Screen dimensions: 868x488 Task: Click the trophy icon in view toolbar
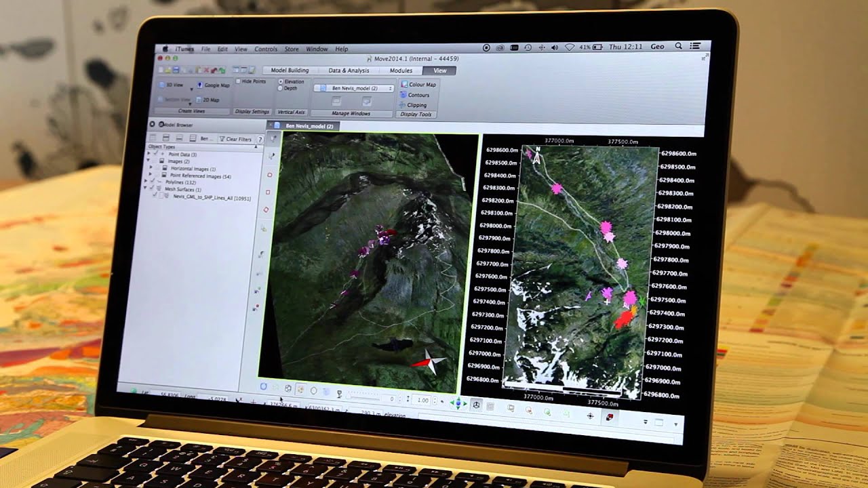(x=339, y=392)
